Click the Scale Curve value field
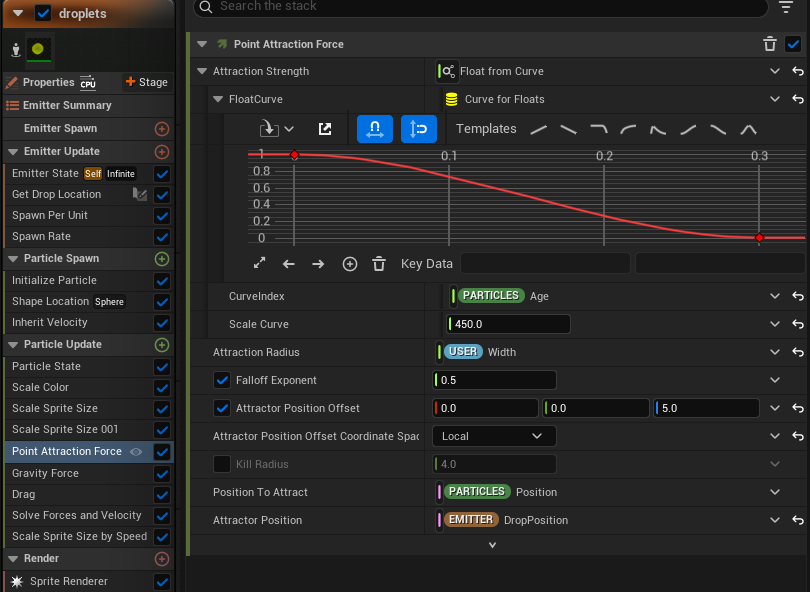The height and width of the screenshot is (592, 810). pos(509,324)
